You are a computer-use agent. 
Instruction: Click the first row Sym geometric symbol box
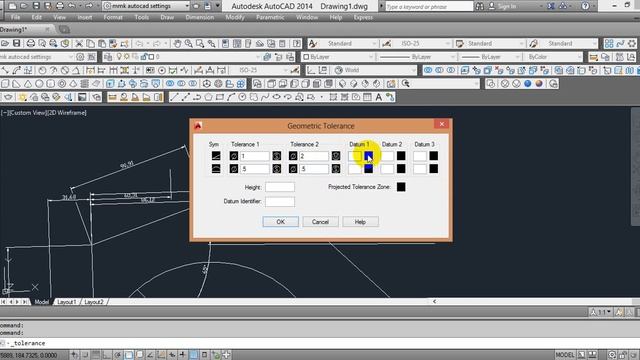point(216,156)
